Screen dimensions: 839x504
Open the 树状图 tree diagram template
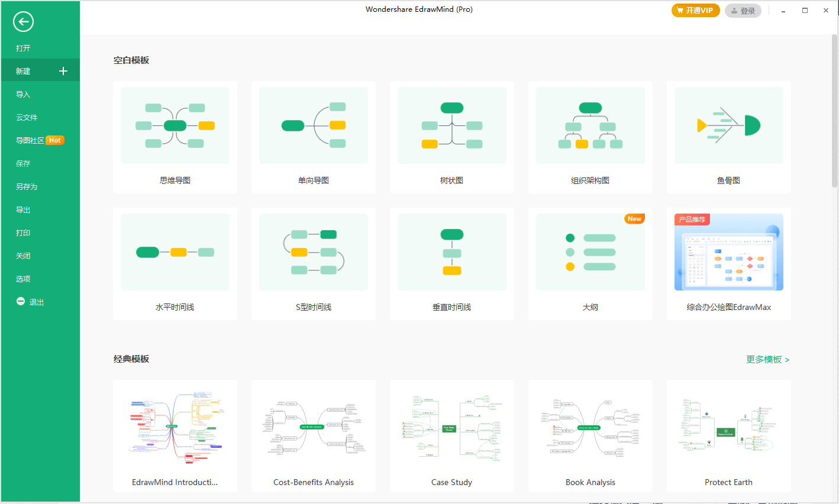[x=451, y=137]
